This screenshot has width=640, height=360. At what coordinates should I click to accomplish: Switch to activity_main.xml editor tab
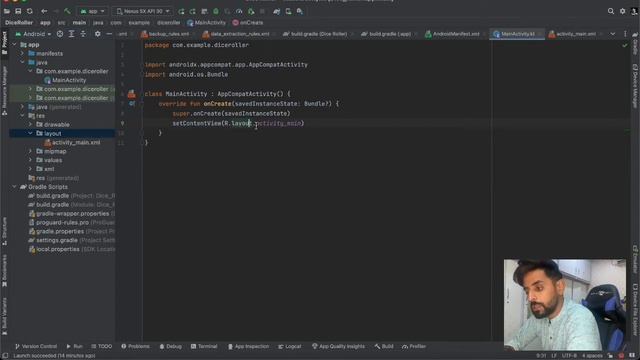[572, 34]
